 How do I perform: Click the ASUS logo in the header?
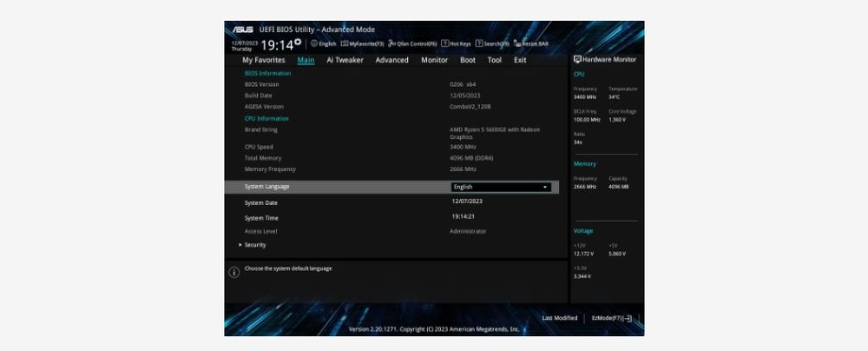[242, 30]
